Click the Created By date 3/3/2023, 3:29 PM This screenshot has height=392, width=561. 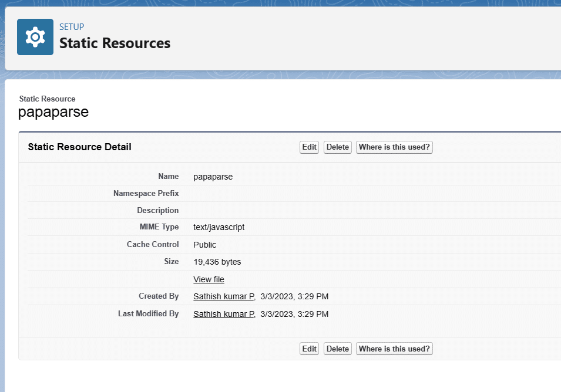point(294,296)
